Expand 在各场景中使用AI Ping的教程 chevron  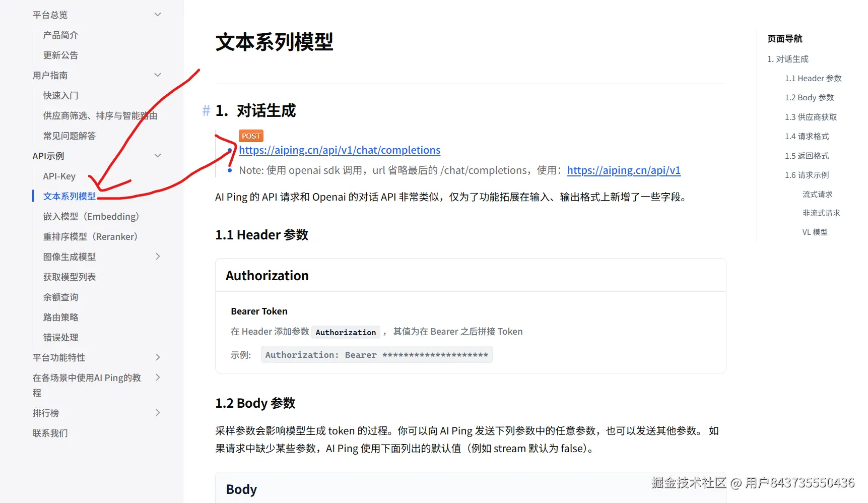tap(158, 378)
